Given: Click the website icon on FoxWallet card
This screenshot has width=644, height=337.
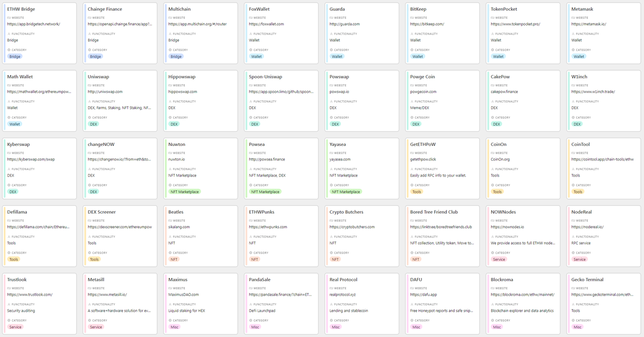Looking at the screenshot, I should point(251,18).
